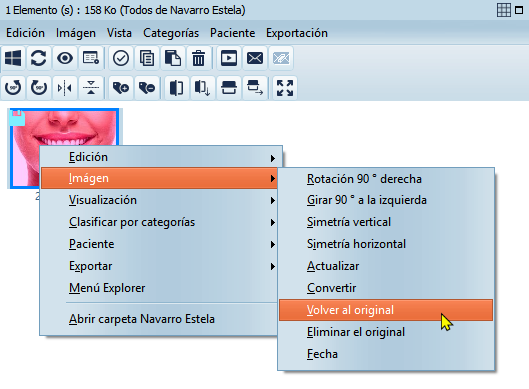
Task: Send by email with the envelope icon
Action: click(255, 58)
